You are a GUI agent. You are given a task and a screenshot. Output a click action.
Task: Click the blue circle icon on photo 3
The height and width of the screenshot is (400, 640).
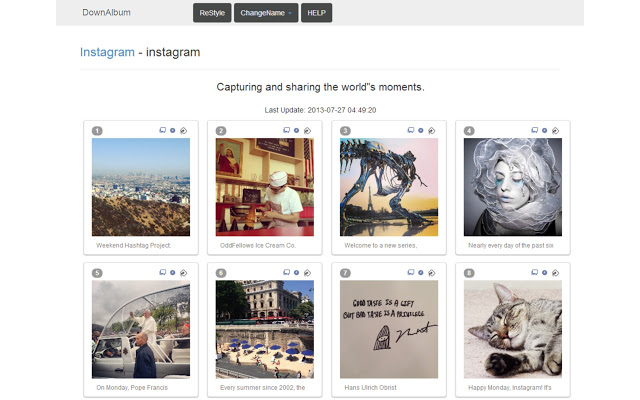click(420, 130)
